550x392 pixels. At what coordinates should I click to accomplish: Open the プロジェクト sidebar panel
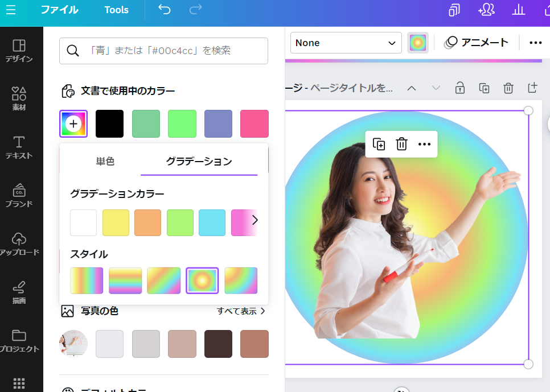19,341
